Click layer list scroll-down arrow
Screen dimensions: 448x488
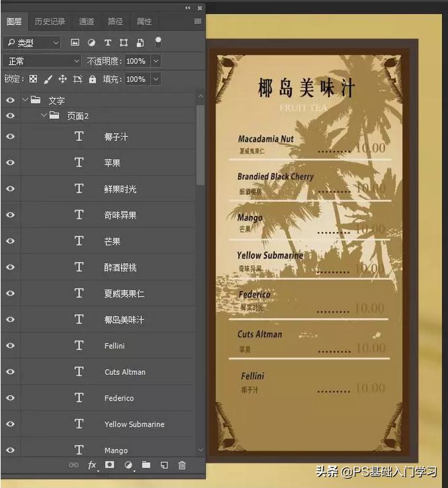pos(201,450)
